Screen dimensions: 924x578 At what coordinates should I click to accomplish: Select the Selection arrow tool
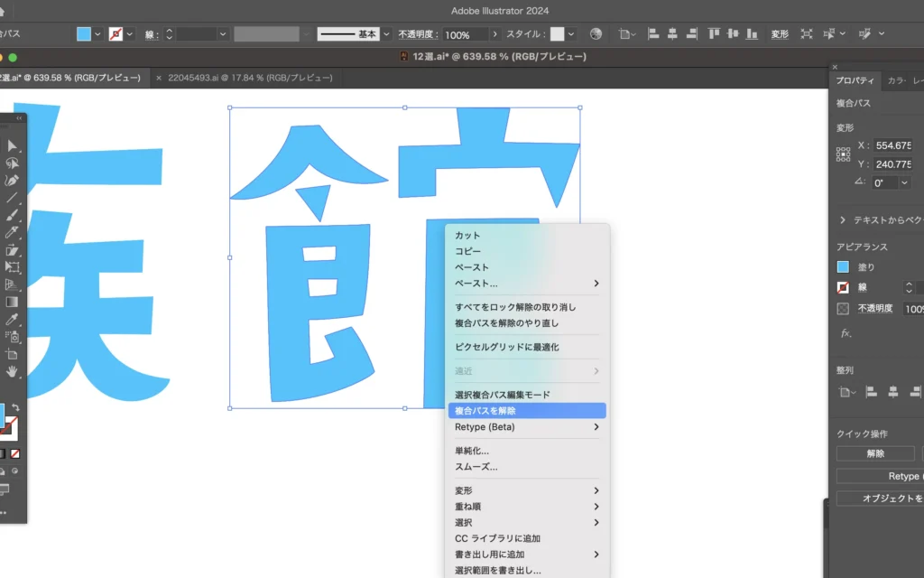13,146
